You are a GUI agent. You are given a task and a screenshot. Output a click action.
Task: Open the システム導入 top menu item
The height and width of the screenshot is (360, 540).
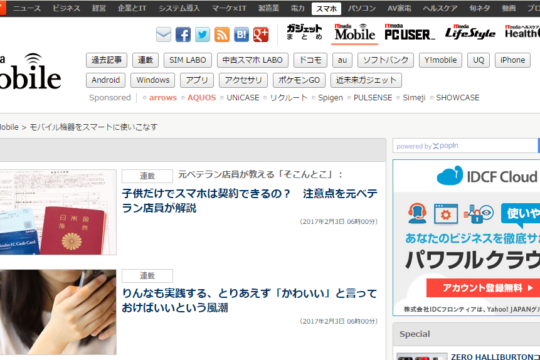click(x=179, y=8)
